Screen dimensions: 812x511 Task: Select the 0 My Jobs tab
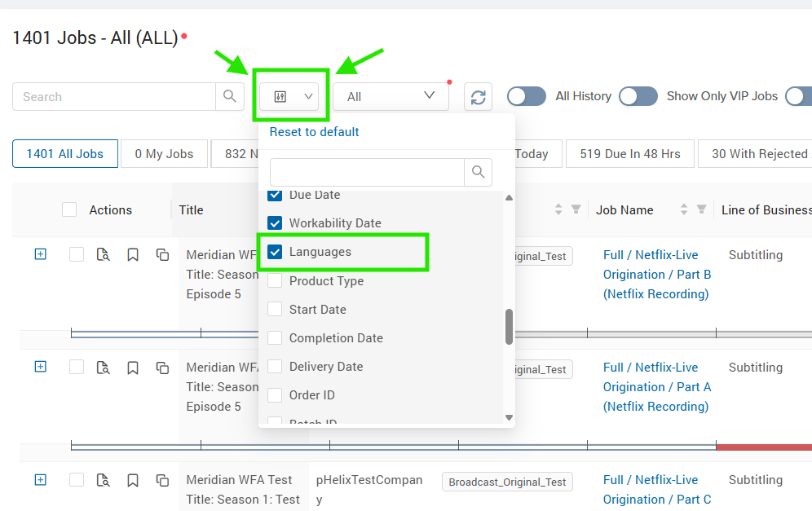pyautogui.click(x=164, y=154)
